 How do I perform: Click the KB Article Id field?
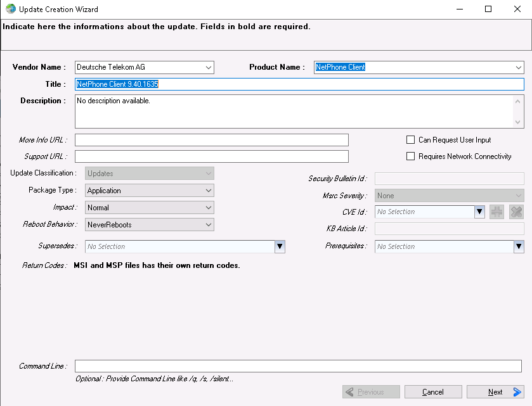tap(450, 229)
